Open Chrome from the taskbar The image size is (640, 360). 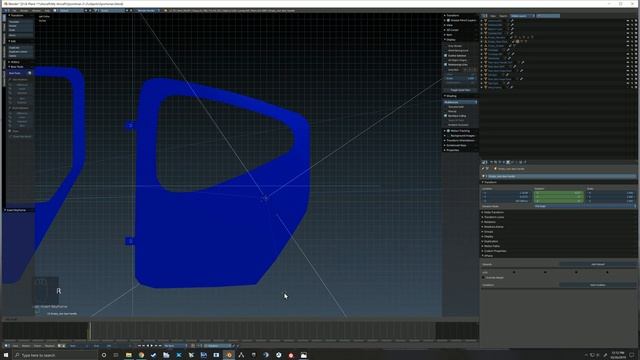click(141, 355)
